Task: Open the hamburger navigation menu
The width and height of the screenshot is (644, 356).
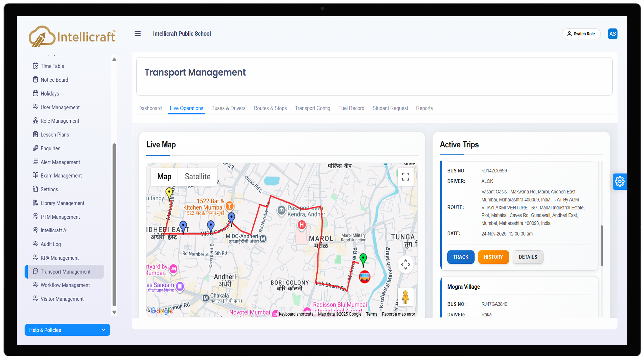Action: pyautogui.click(x=138, y=33)
